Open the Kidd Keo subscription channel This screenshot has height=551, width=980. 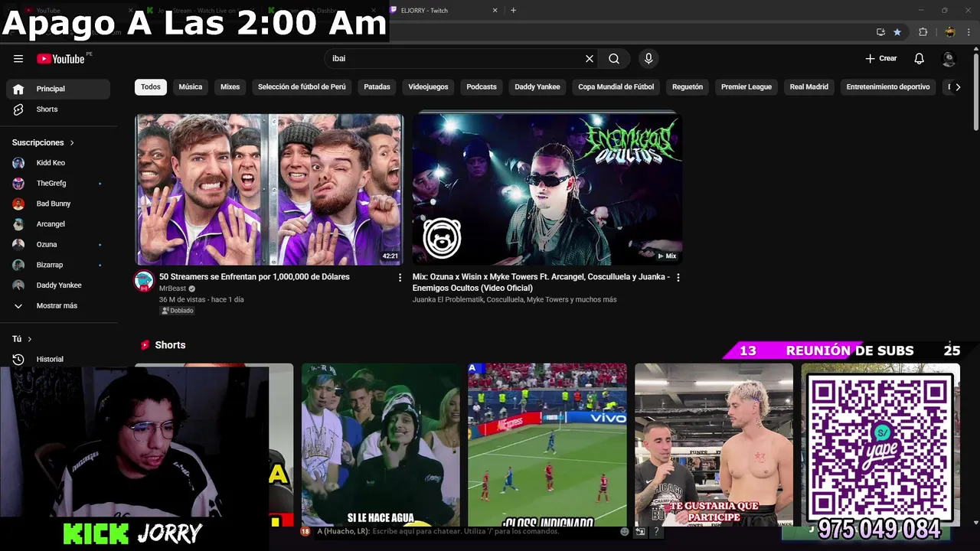[58, 163]
